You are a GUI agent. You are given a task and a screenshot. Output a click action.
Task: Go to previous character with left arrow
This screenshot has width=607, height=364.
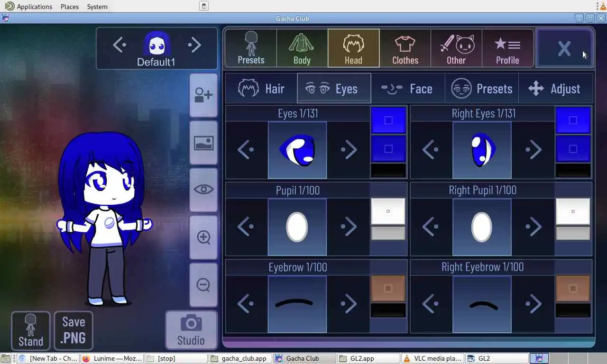(120, 45)
